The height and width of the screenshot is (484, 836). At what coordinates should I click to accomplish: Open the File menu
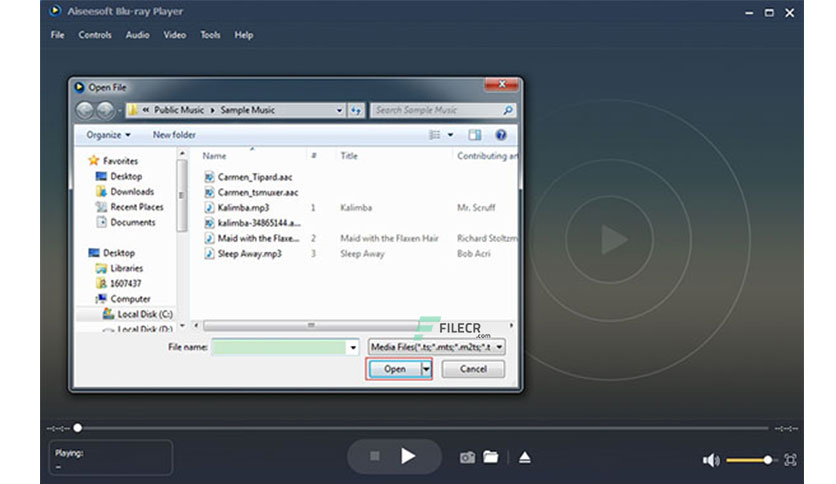(x=58, y=35)
